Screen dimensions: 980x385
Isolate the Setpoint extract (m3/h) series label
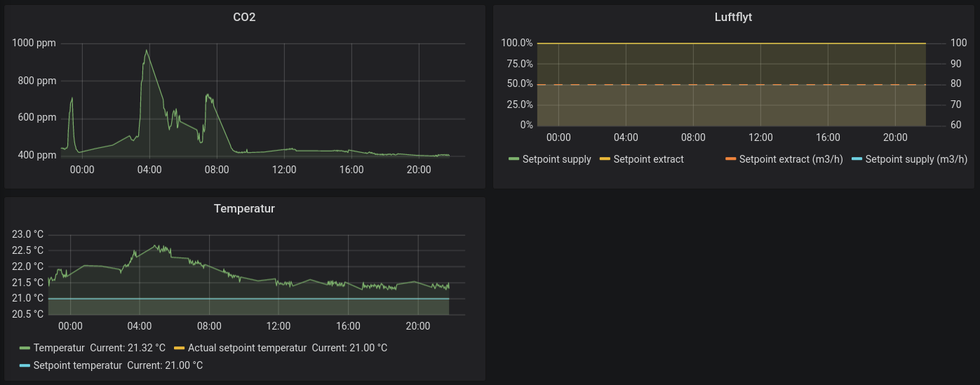pos(791,159)
